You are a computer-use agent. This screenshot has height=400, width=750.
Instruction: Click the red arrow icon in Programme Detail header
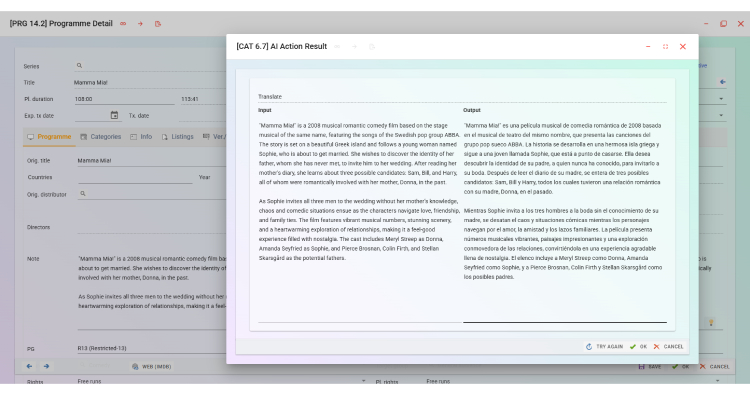(140, 23)
